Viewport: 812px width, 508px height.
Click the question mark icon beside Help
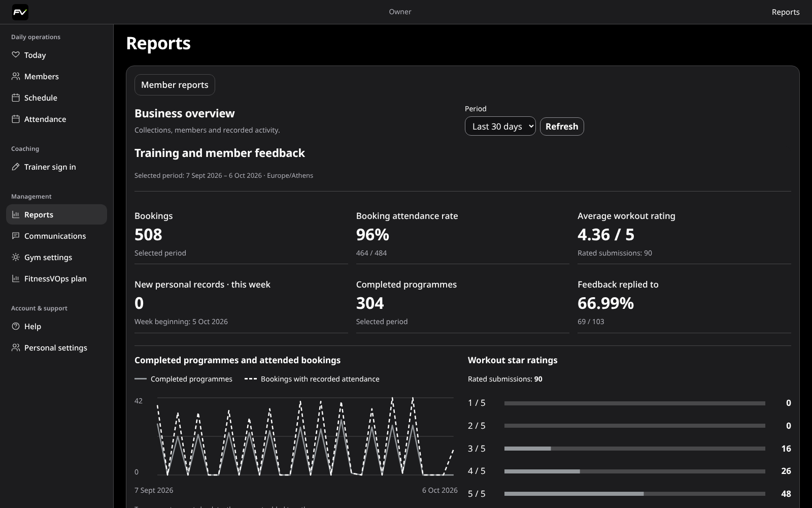coord(16,326)
